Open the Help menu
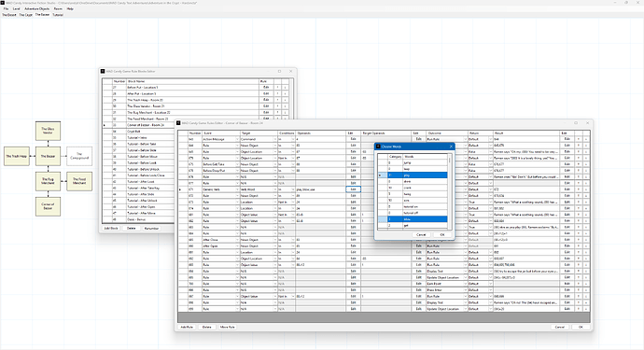The width and height of the screenshot is (644, 350). (x=70, y=8)
